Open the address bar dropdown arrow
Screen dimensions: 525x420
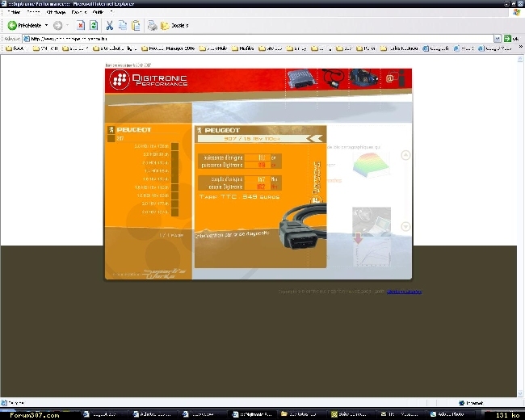coord(498,38)
